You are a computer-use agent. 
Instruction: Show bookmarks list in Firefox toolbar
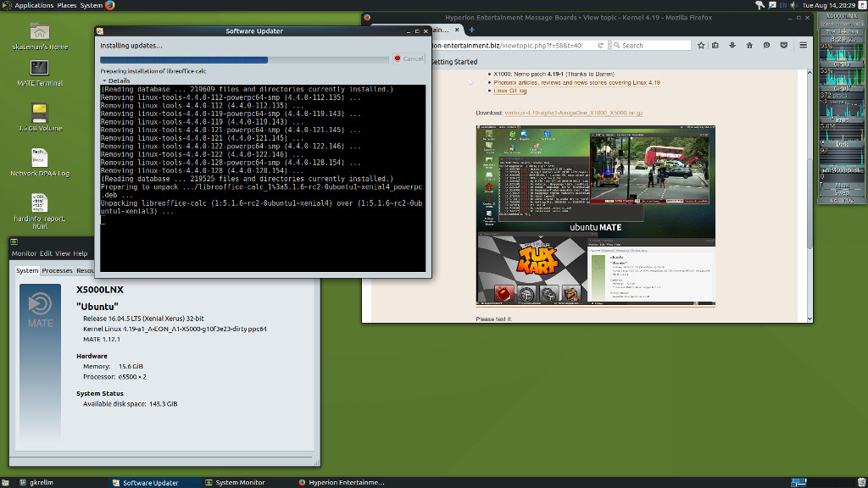pyautogui.click(x=715, y=46)
